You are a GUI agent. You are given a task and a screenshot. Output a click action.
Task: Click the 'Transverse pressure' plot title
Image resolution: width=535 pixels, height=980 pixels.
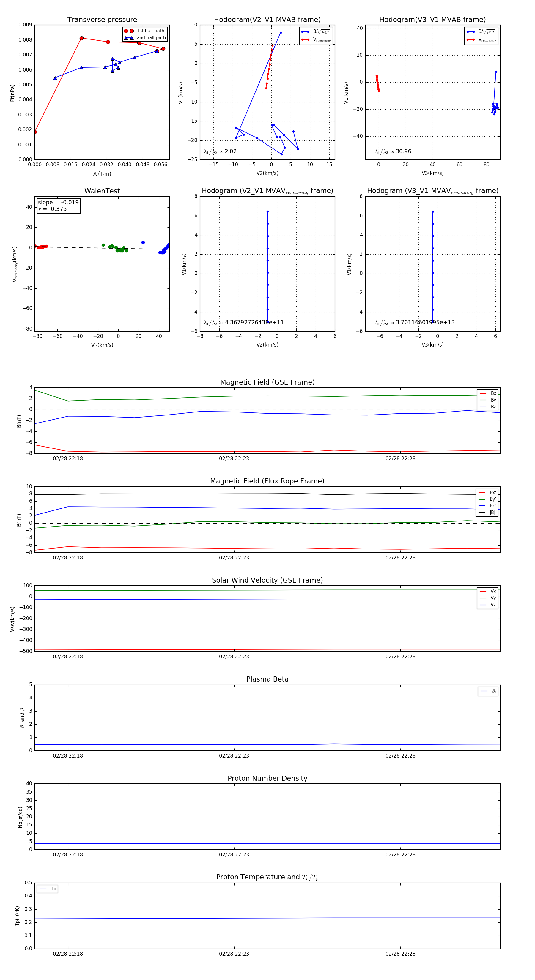pyautogui.click(x=102, y=20)
